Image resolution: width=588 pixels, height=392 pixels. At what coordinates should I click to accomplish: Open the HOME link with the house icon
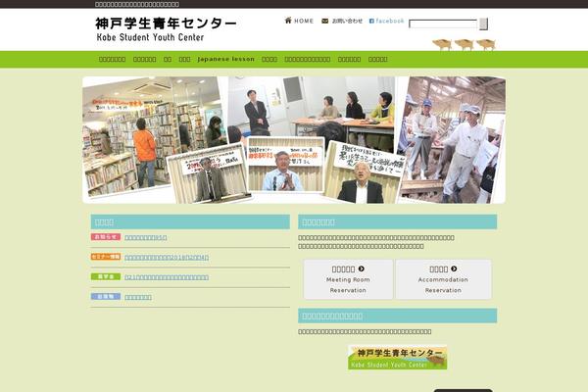coord(299,21)
